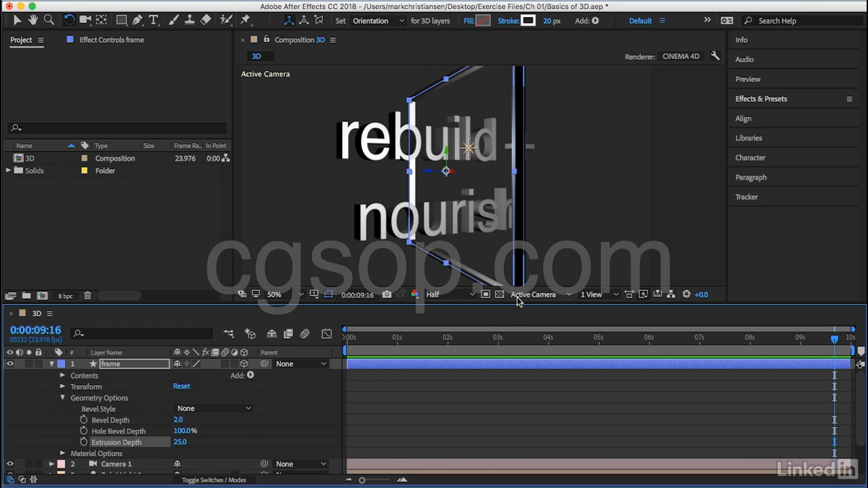This screenshot has height=488, width=868.
Task: Hide the Camera 1 layer
Action: 9,464
